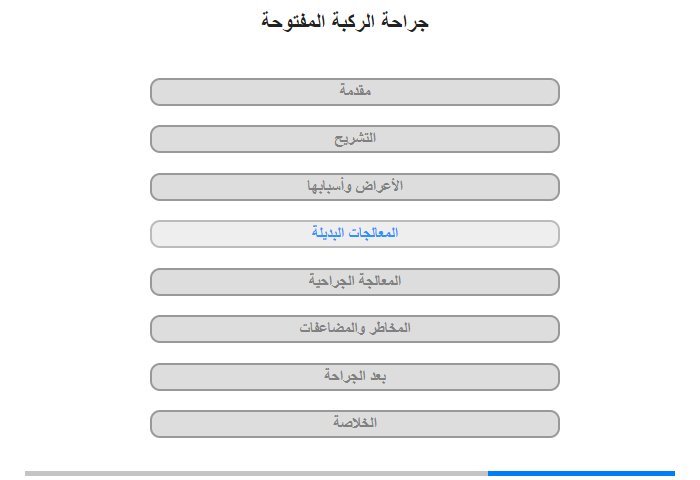Click the gray portion of progress bar
Viewport: 700px width, 480px height.
click(256, 473)
